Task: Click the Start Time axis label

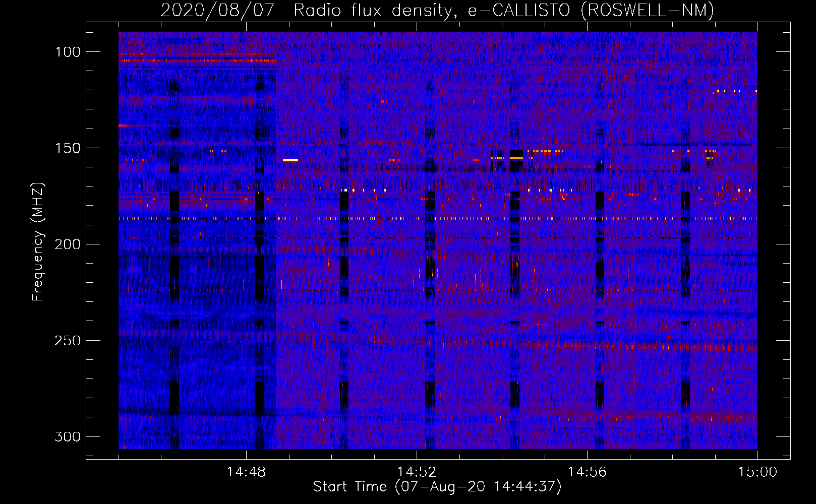Action: (x=437, y=487)
